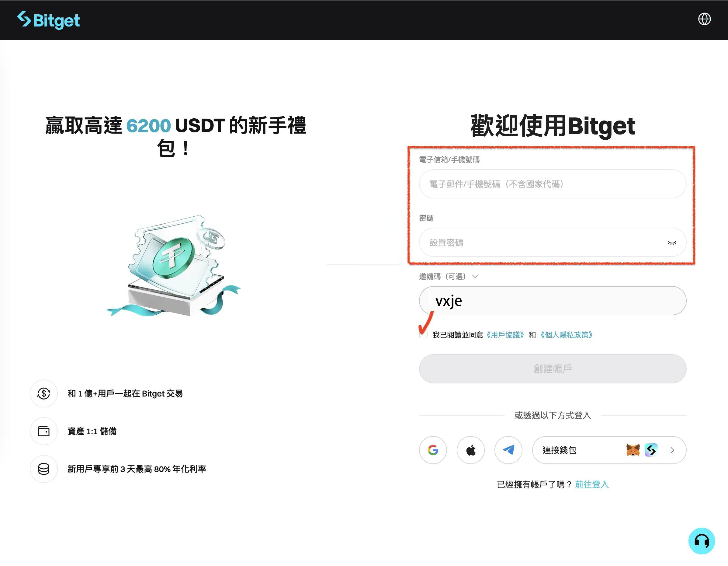Click the Bitget Wallet icon
Viewport: 728px width, 566px height.
(651, 450)
